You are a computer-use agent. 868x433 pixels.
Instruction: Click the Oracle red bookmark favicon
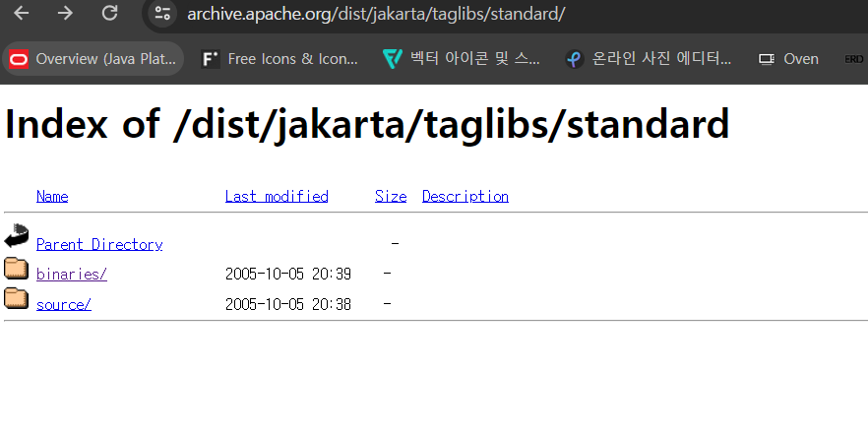pyautogui.click(x=19, y=59)
